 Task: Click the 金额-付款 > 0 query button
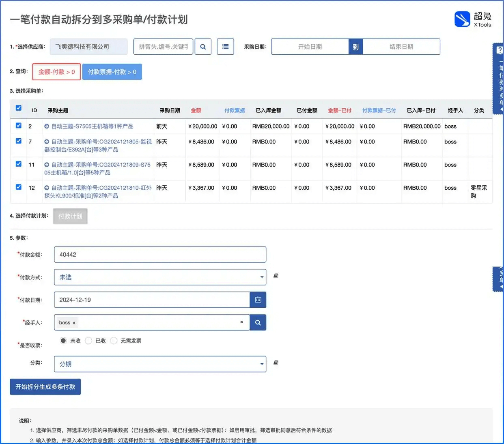coord(56,72)
